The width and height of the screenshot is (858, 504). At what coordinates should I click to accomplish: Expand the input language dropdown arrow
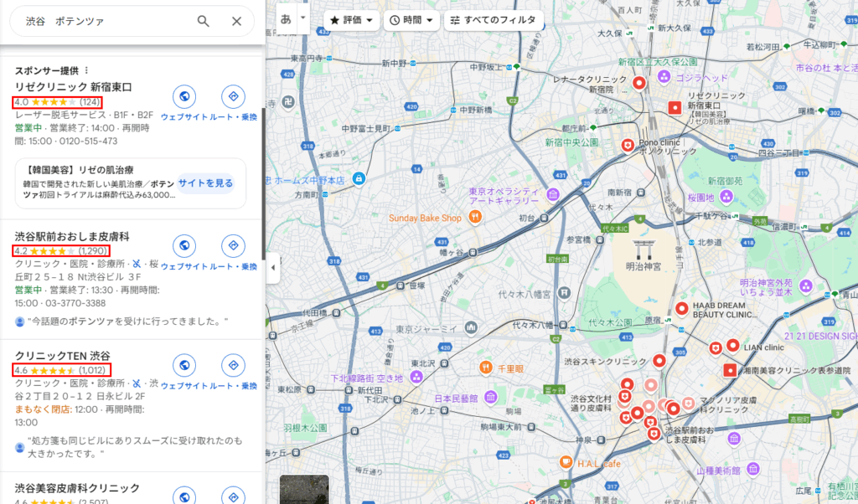[x=302, y=18]
